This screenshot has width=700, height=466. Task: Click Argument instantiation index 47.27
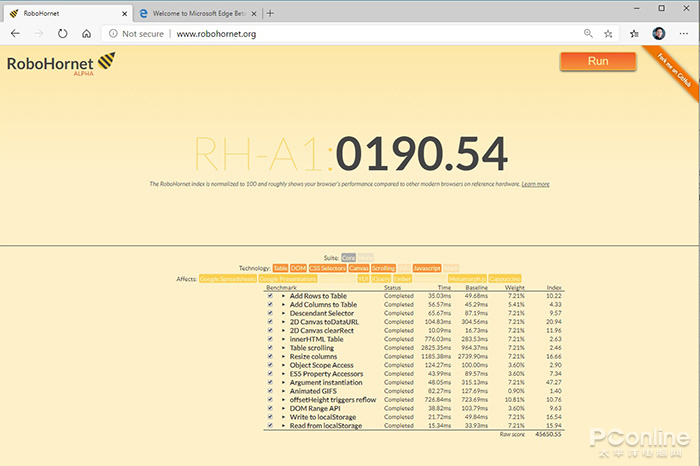coord(554,383)
